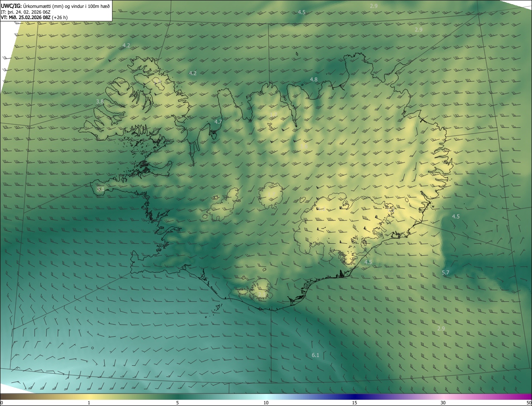
Task: Click the '10' tick on the color scale
Action: click(266, 403)
